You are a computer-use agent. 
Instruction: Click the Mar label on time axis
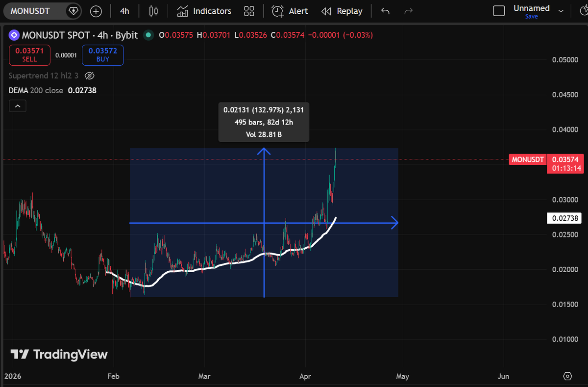[x=204, y=376]
